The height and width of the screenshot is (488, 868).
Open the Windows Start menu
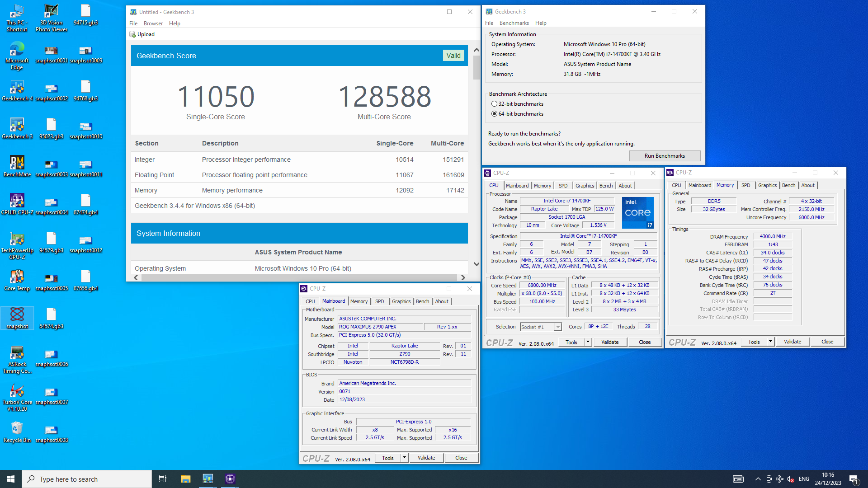(11, 479)
